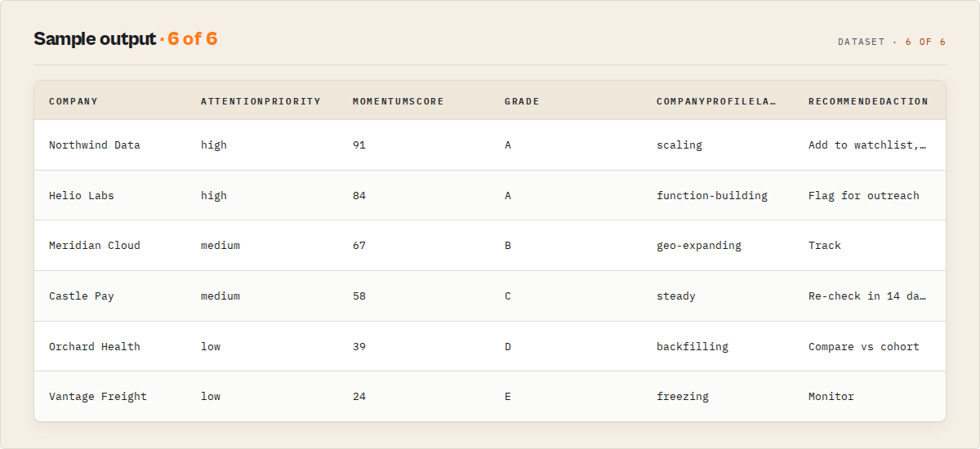Click Castle Pay's medium priority value
Image resolution: width=980 pixels, height=449 pixels.
click(x=220, y=296)
